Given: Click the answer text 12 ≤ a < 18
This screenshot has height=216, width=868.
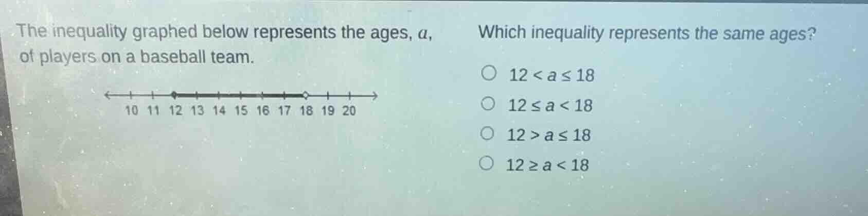Looking at the screenshot, I should [x=551, y=106].
